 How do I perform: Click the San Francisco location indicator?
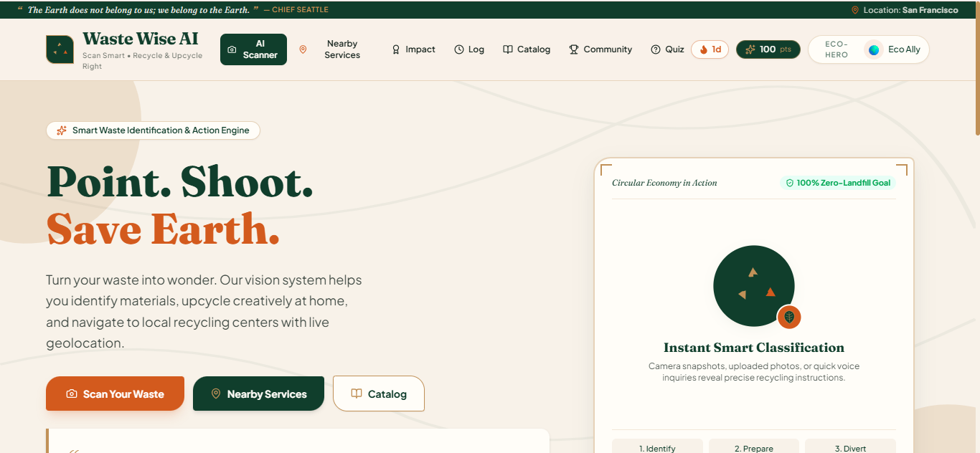[905, 10]
